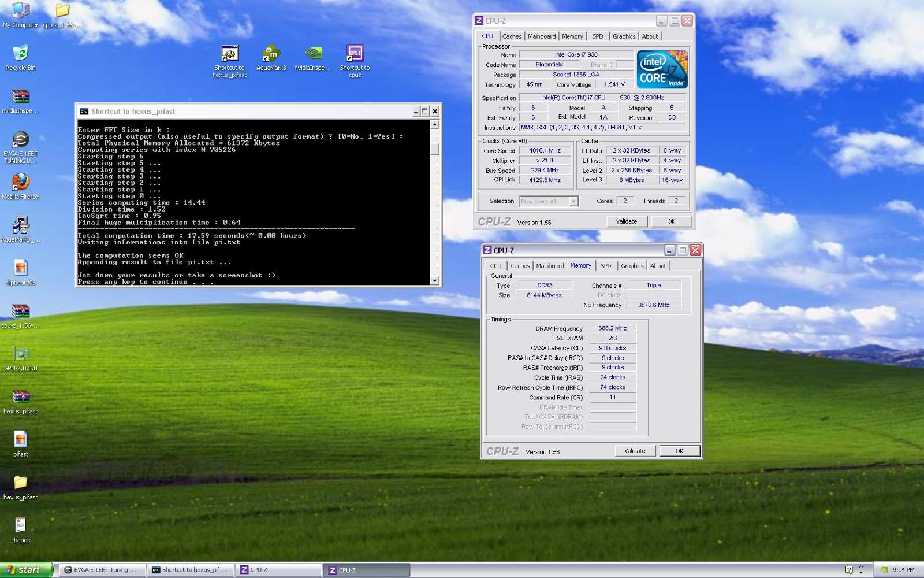Open hexus_pifast folder icon
The image size is (924, 578).
(20, 487)
